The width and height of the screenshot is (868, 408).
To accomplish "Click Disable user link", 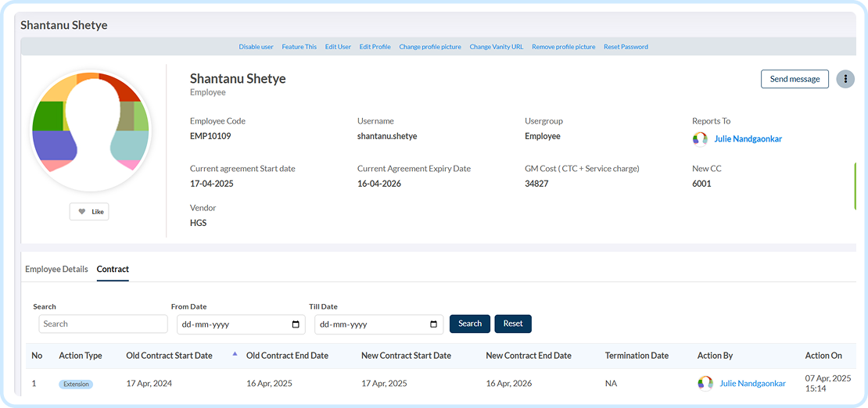I will (256, 47).
